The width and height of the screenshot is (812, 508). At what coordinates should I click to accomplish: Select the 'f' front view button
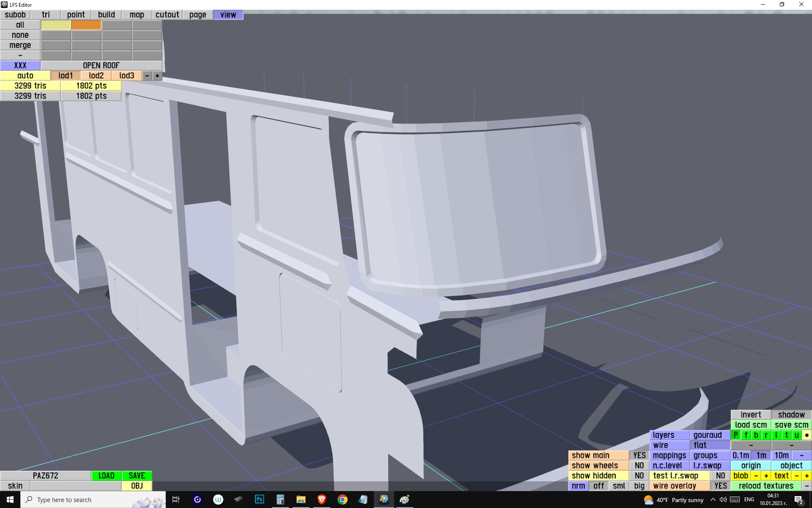[x=746, y=435]
